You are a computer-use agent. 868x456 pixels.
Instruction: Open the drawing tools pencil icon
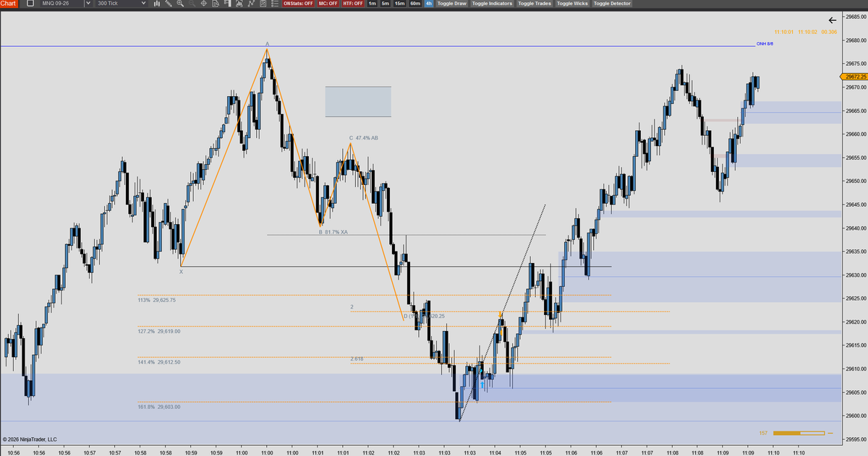pos(168,4)
